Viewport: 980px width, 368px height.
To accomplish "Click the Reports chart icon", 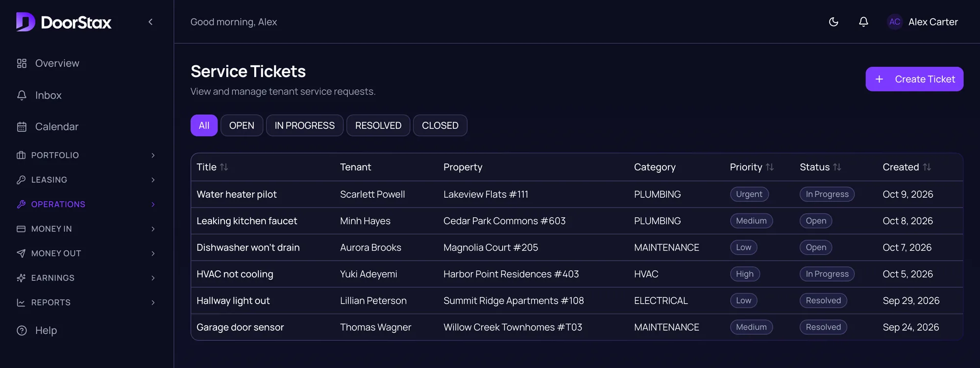I will [x=21, y=302].
